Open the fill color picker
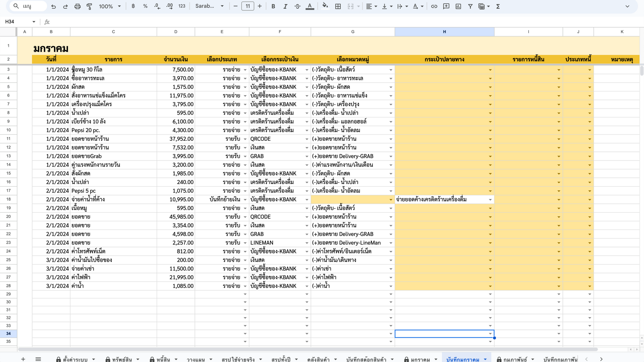 (x=325, y=6)
